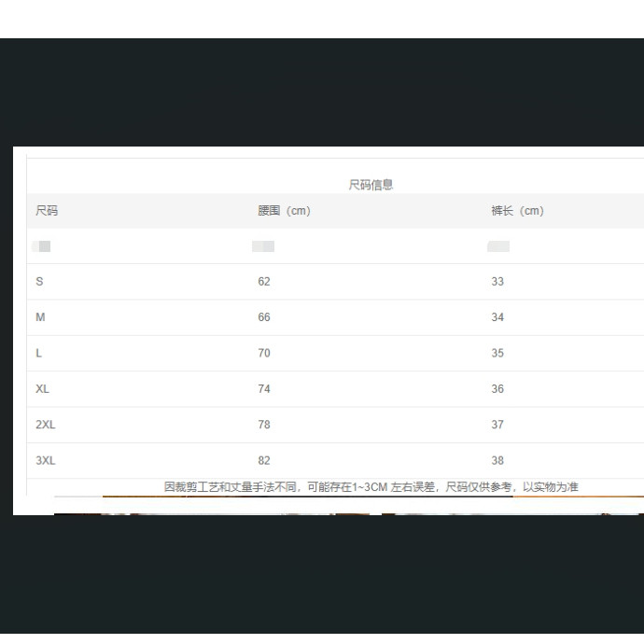Click the XL size row label
The width and height of the screenshot is (644, 644).
point(43,389)
